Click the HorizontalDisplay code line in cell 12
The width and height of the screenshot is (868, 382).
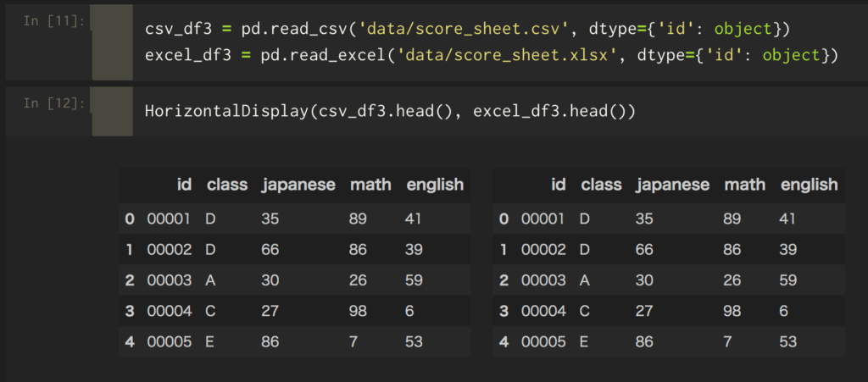(x=390, y=111)
